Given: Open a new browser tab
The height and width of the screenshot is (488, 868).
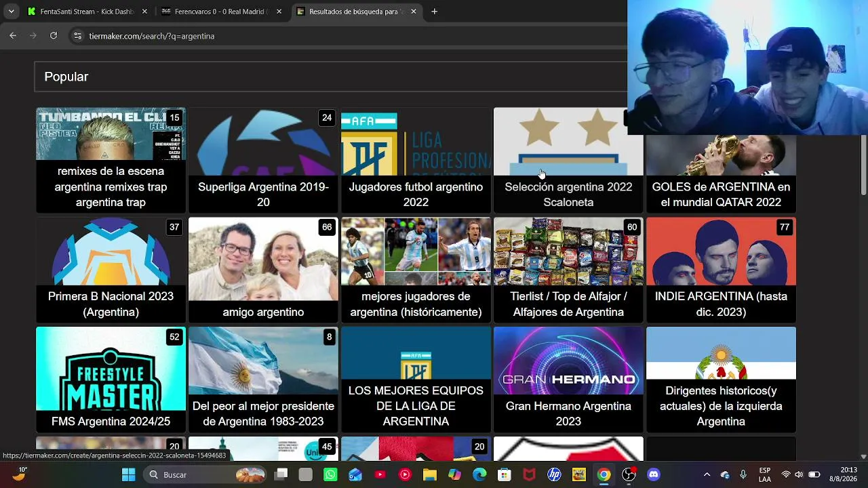Looking at the screenshot, I should (434, 12).
